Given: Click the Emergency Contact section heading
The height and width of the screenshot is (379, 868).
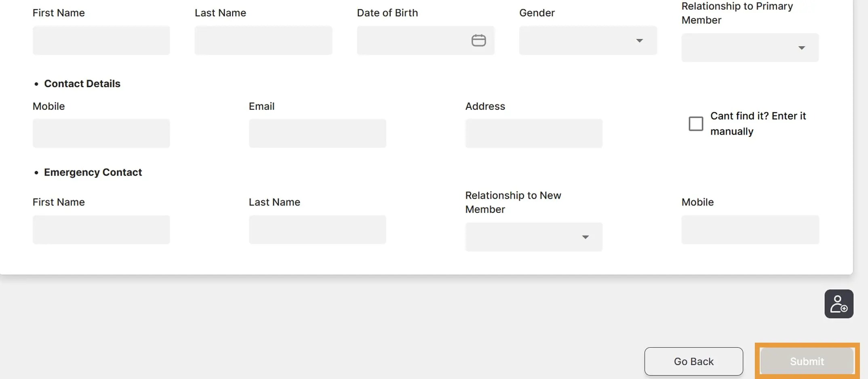Looking at the screenshot, I should point(93,172).
